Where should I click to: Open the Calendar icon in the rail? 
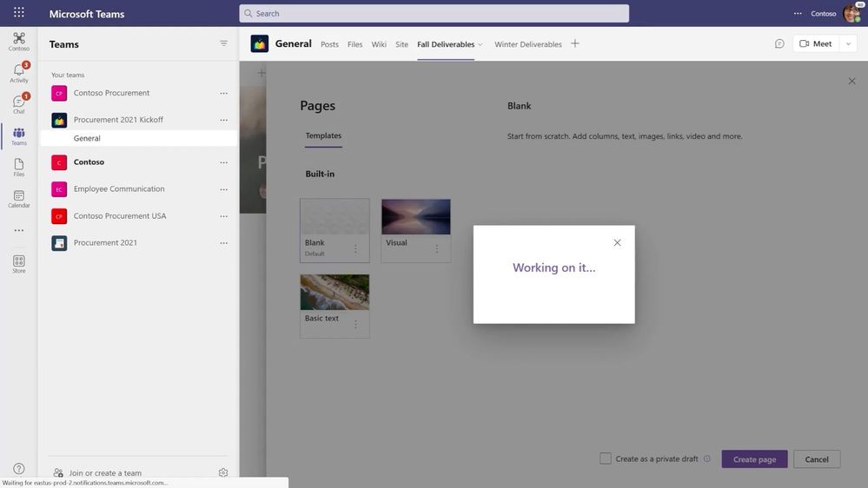(x=19, y=199)
